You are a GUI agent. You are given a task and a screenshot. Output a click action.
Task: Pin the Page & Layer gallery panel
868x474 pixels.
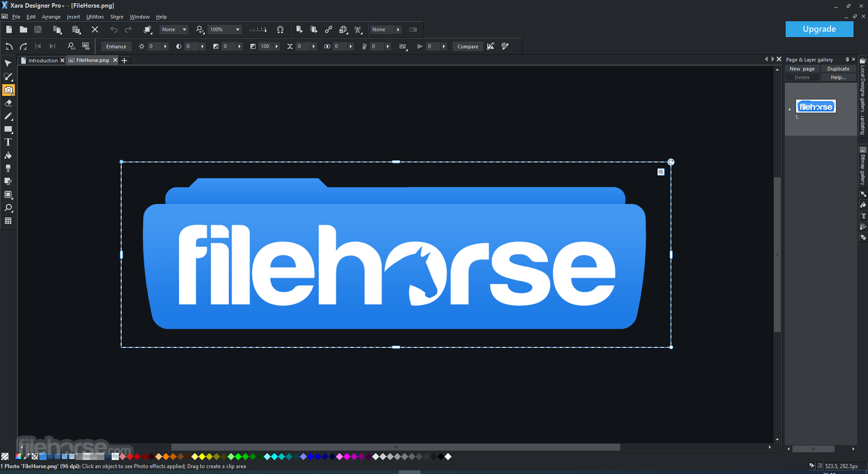(x=847, y=60)
